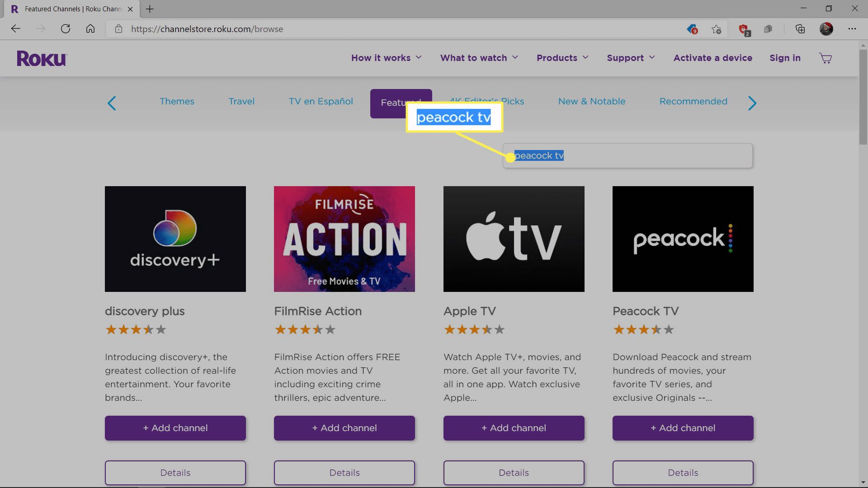Expand the What to watch dropdown menu
This screenshot has width=868, height=488.
[479, 58]
